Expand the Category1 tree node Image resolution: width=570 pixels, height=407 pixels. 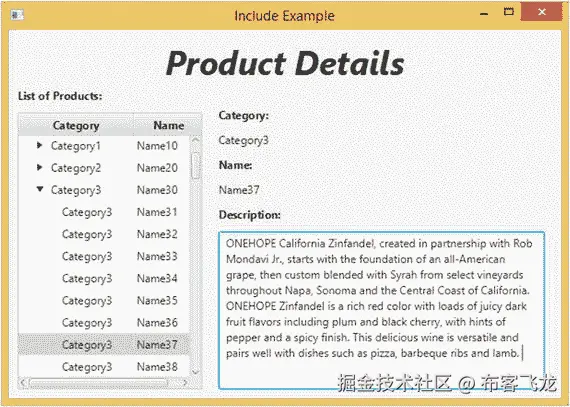coord(40,145)
